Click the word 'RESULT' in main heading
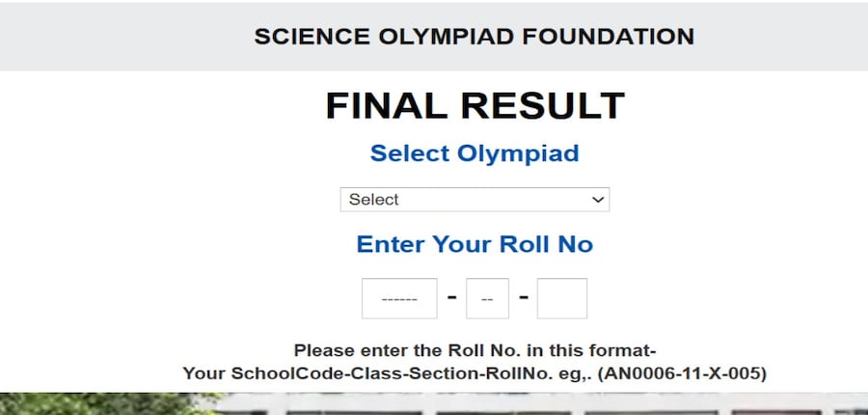 tap(541, 106)
